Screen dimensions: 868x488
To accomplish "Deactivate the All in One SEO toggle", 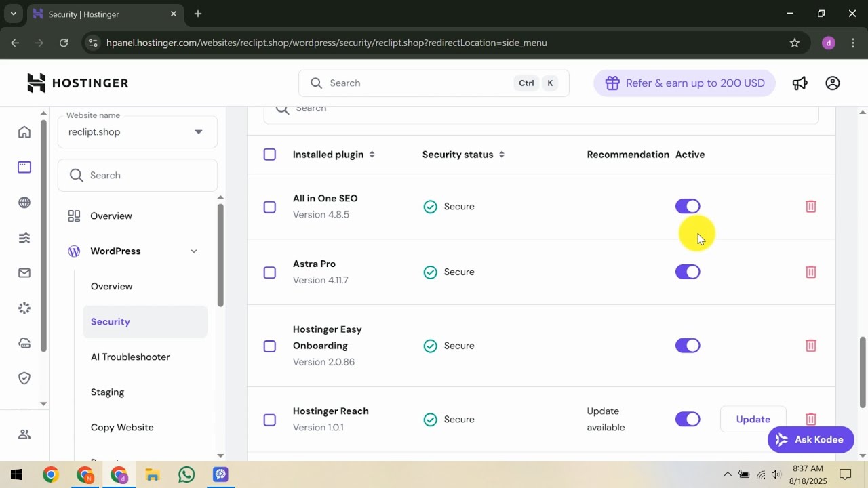I will (688, 206).
